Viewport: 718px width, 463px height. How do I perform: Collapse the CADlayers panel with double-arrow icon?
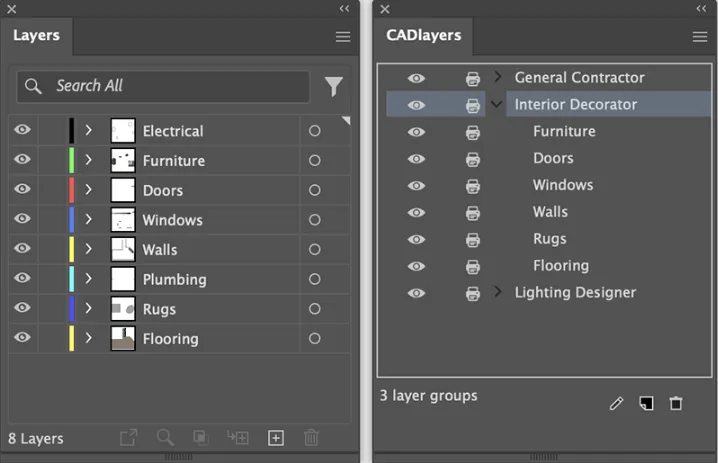(701, 9)
